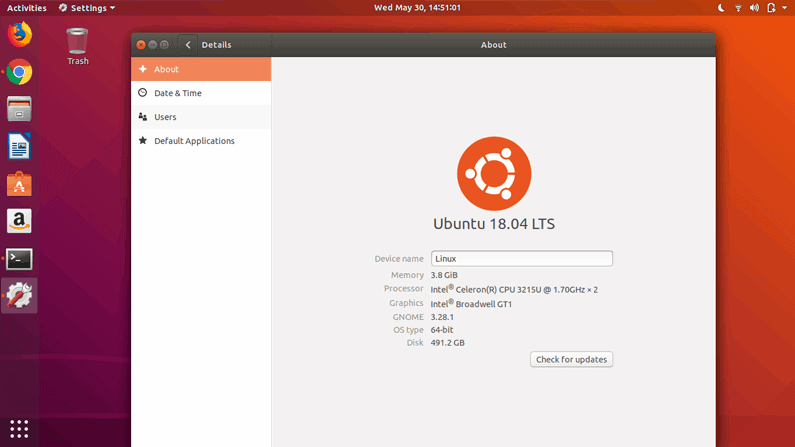795x447 pixels.
Task: Select the About sidebar item
Action: tap(201, 69)
